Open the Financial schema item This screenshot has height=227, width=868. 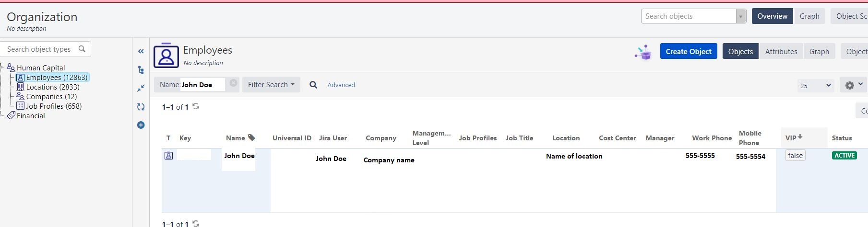coord(26,115)
